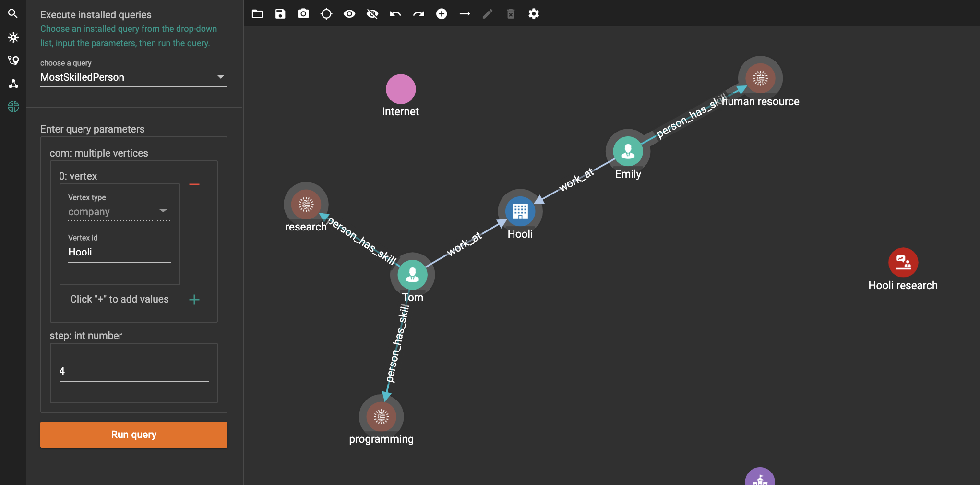
Task: Click the center/locate graph target icon
Action: 326,14
